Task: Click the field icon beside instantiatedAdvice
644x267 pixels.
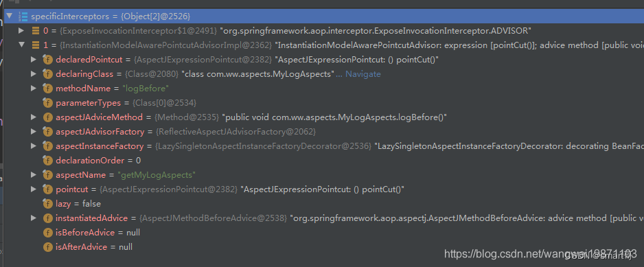Action: (47, 218)
